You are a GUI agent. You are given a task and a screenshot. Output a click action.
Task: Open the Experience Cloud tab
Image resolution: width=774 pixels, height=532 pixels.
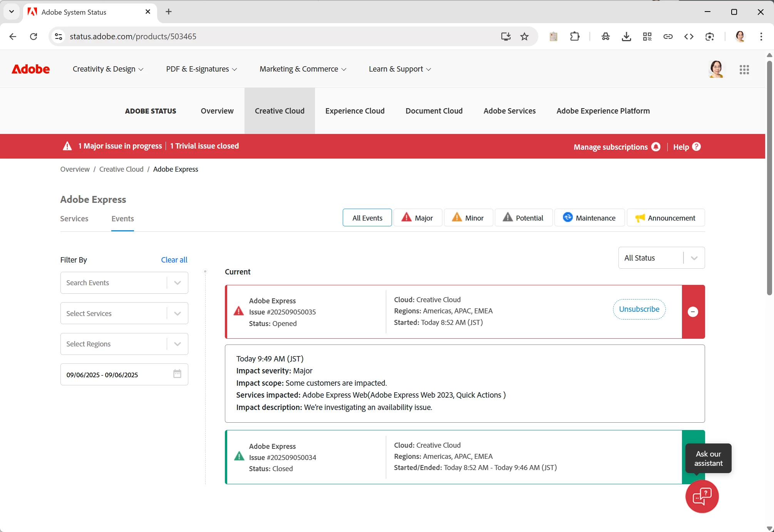coord(355,111)
